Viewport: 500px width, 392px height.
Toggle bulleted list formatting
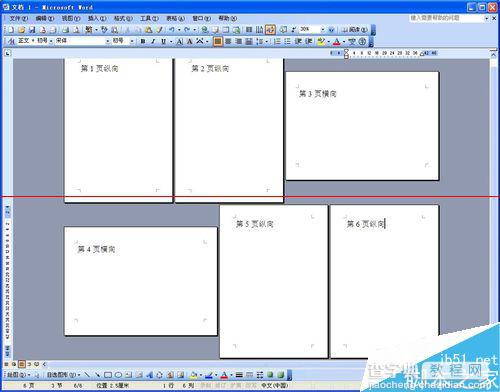click(x=288, y=41)
